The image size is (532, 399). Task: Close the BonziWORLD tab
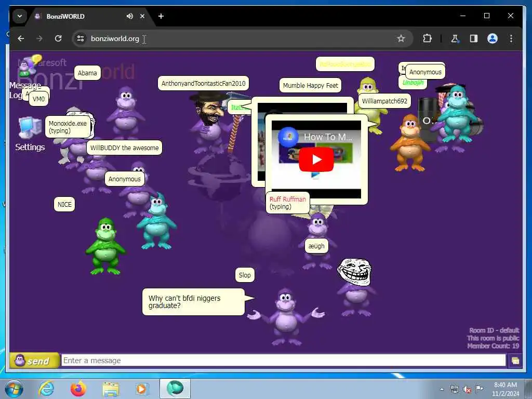(x=142, y=16)
